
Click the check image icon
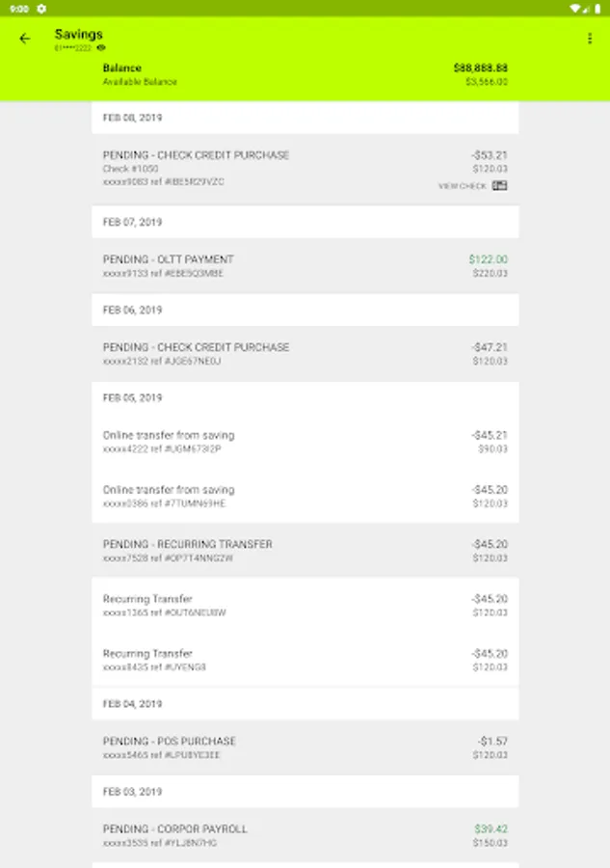click(x=499, y=186)
